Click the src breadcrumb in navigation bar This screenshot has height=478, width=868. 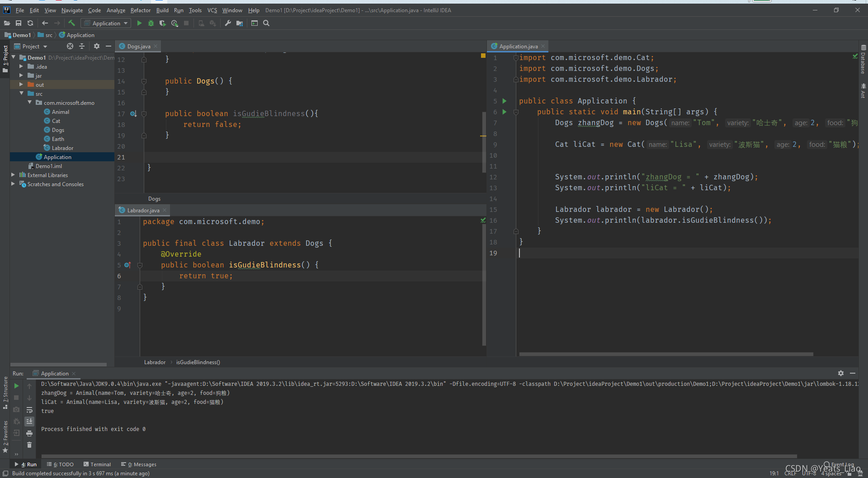(48, 35)
